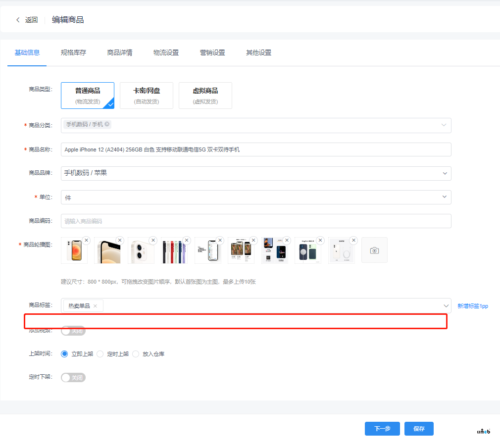
Task: Open the thumbnail showing five colored iPhones
Action: [174, 250]
